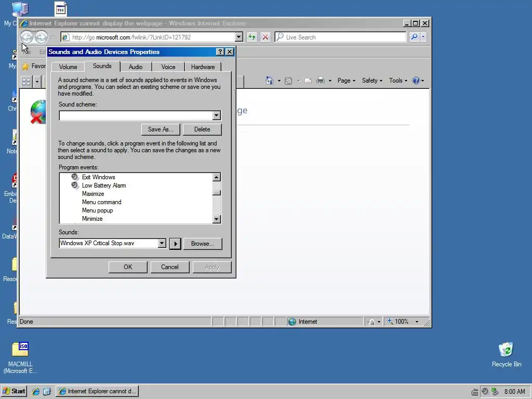Click the Favorites star icon
The width and height of the screenshot is (532, 399).
tap(25, 66)
